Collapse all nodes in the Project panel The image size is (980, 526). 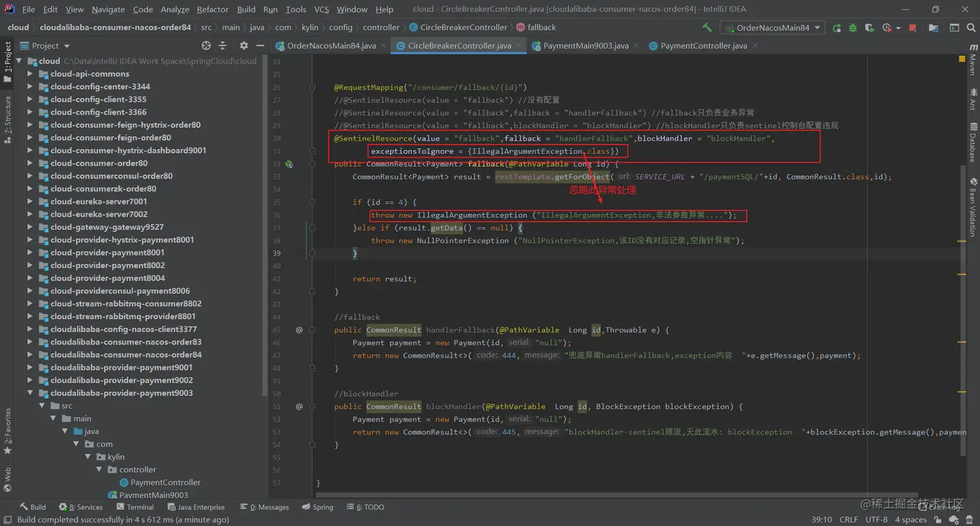222,45
